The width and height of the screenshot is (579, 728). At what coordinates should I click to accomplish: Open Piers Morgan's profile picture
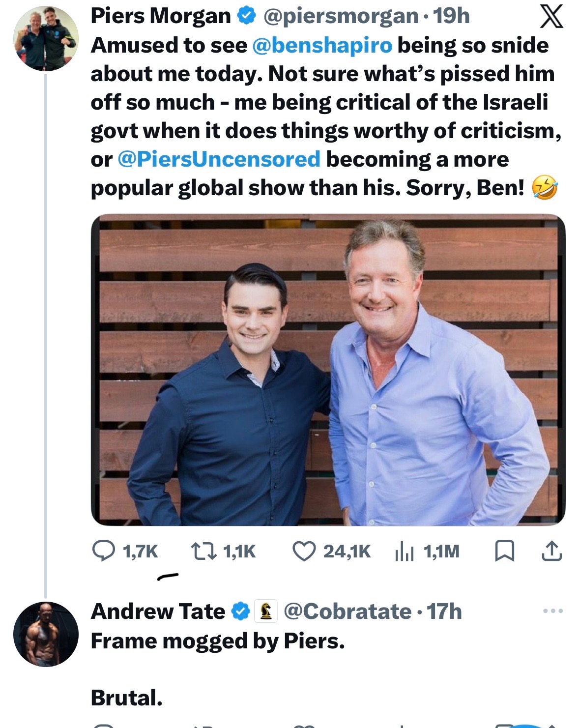(46, 38)
